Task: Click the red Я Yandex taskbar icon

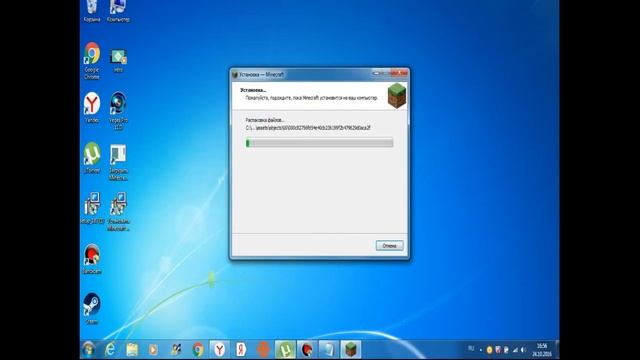Action: pyautogui.click(x=241, y=349)
